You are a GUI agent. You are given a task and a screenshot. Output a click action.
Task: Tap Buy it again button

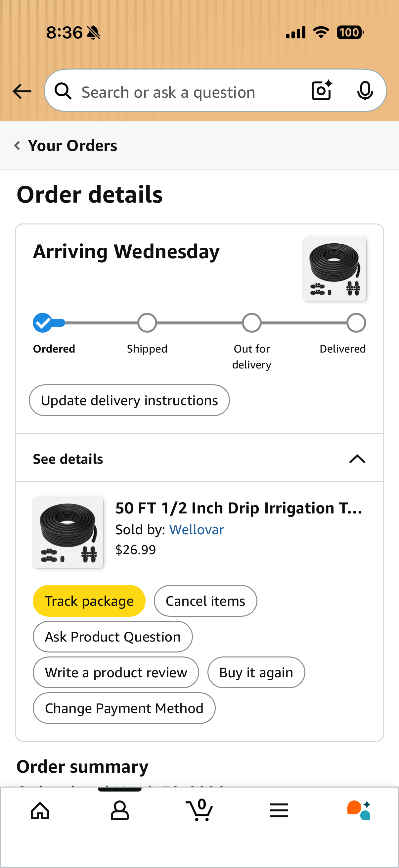[x=256, y=673]
